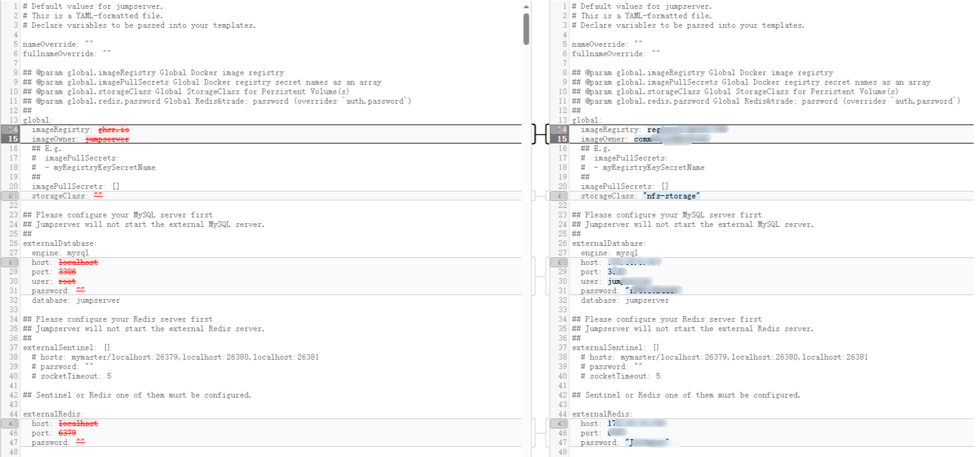This screenshot has width=980, height=457.
Task: Click 'externalDatabase:' in the right pane
Action: 609,243
